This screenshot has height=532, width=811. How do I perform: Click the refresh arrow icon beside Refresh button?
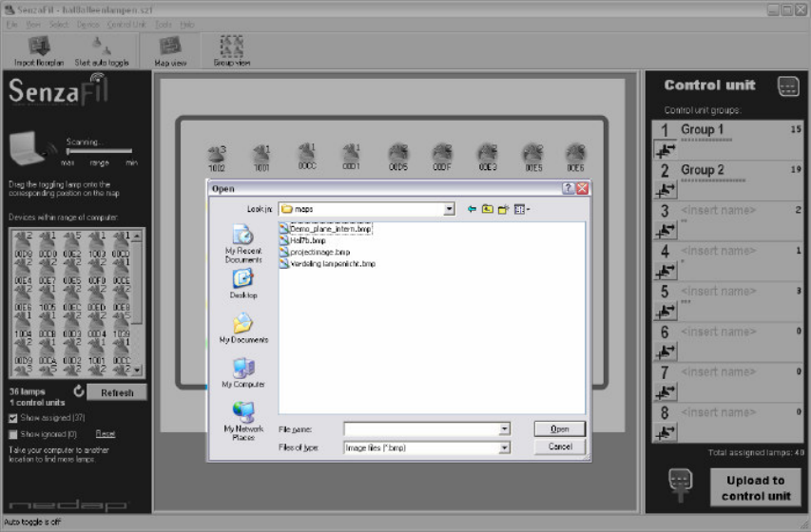point(79,391)
